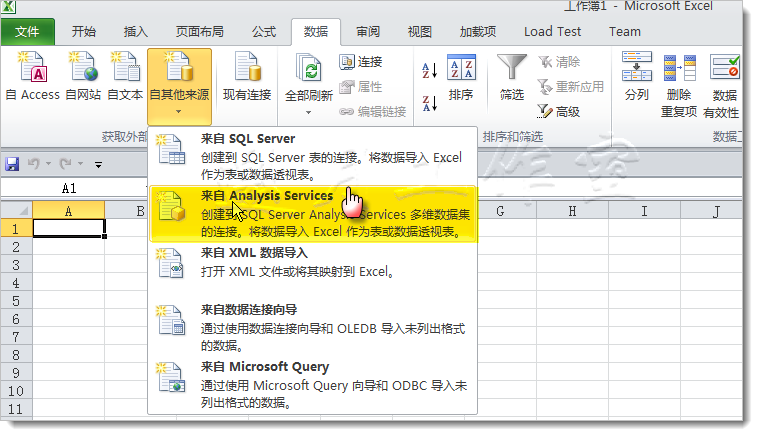
Task: Click Edit Links (编辑链接) button
Action: tap(372, 112)
